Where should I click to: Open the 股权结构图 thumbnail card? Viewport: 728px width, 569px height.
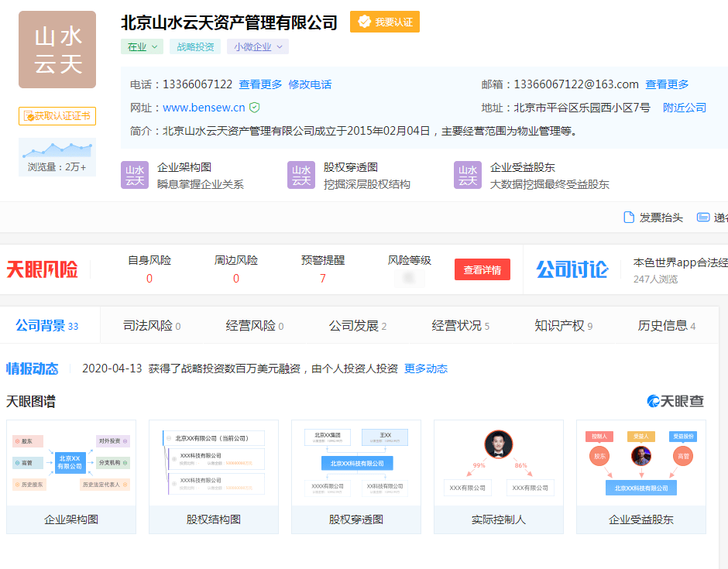pyautogui.click(x=214, y=477)
